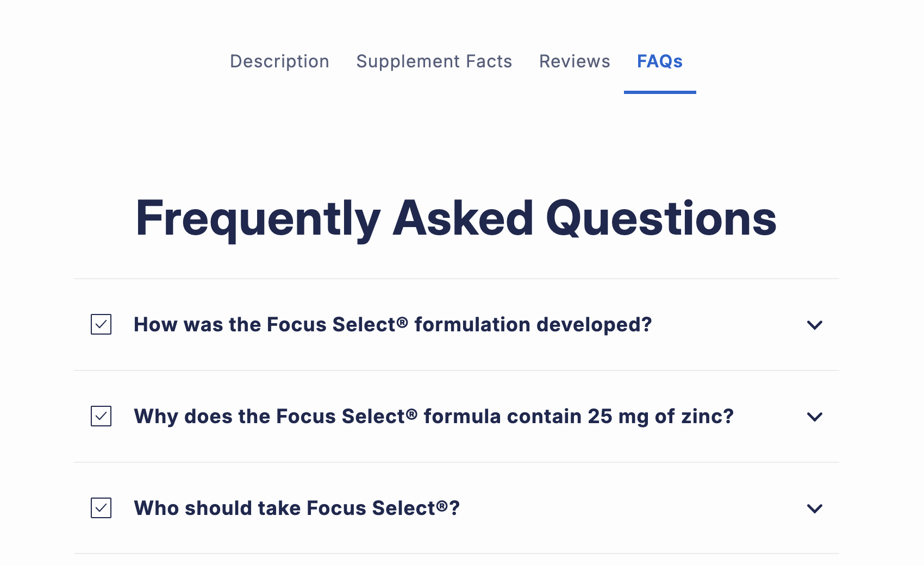924x566 pixels.
Task: Click registered trademark symbol in formulation question
Action: (402, 322)
